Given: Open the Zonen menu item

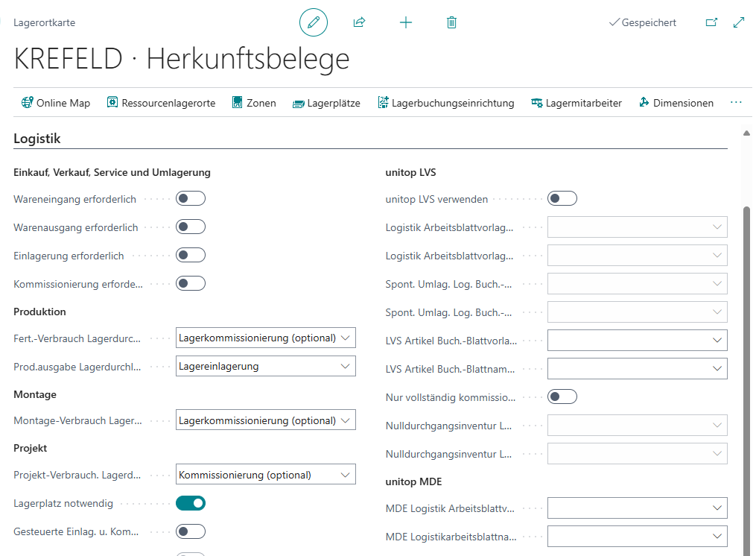Looking at the screenshot, I should [x=254, y=104].
